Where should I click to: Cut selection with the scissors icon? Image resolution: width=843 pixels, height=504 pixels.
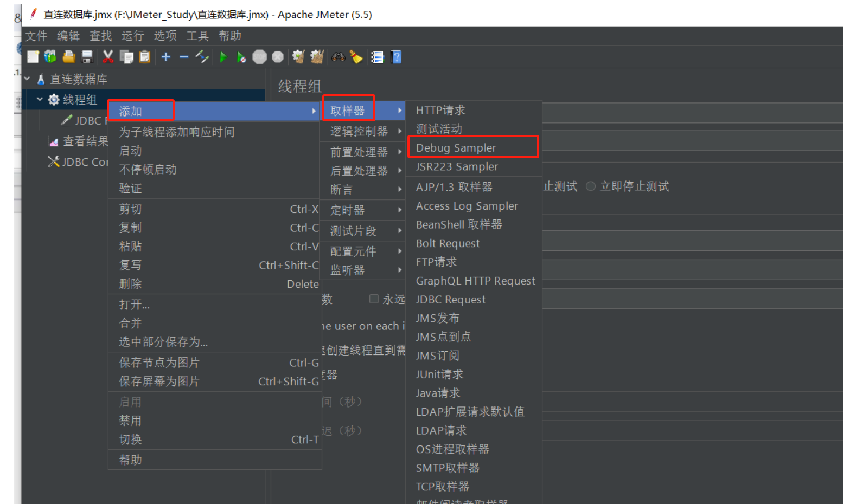108,57
